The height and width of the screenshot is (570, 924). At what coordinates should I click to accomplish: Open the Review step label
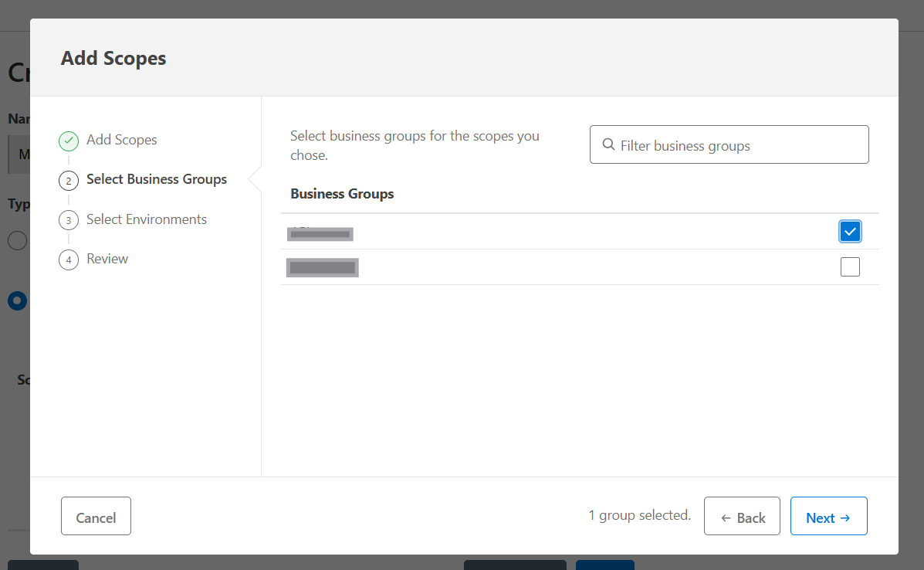pyautogui.click(x=107, y=259)
